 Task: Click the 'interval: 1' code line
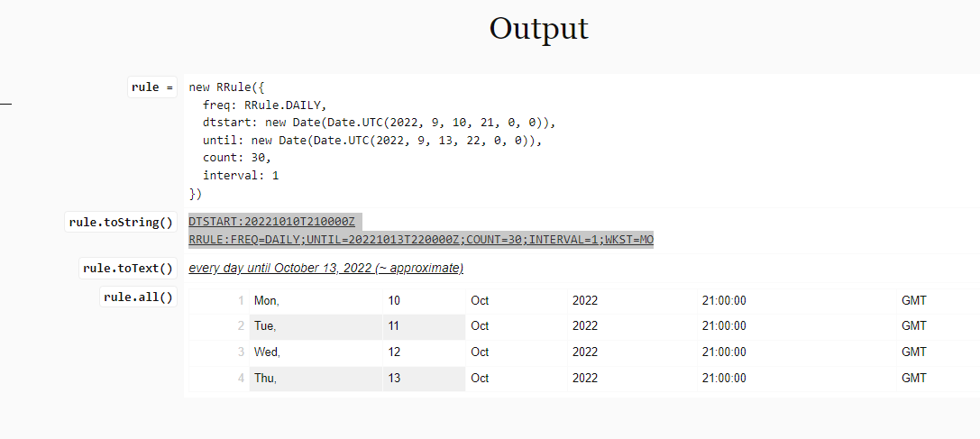tap(241, 176)
